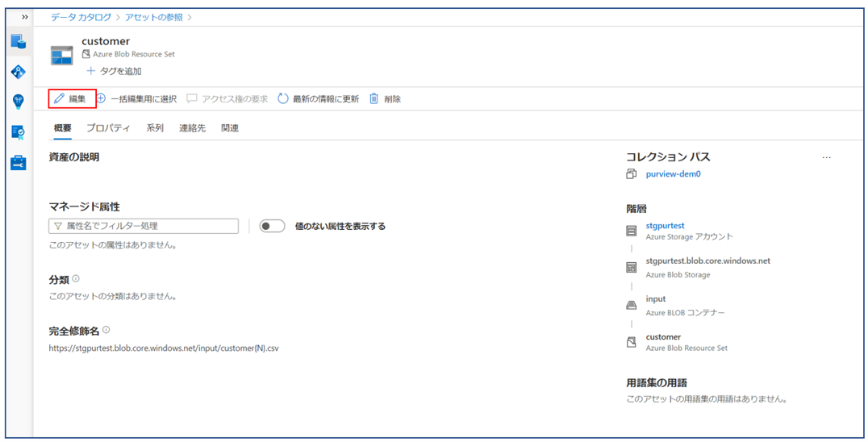The height and width of the screenshot is (442, 868).
Task: Click the 編集 pencil button
Action: point(72,99)
